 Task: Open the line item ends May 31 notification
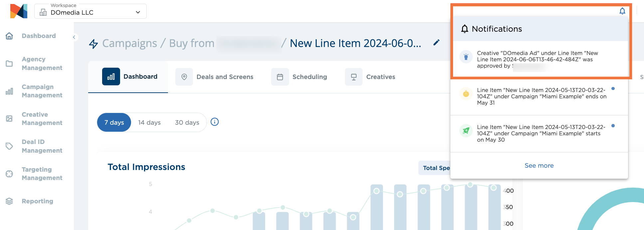[539, 97]
